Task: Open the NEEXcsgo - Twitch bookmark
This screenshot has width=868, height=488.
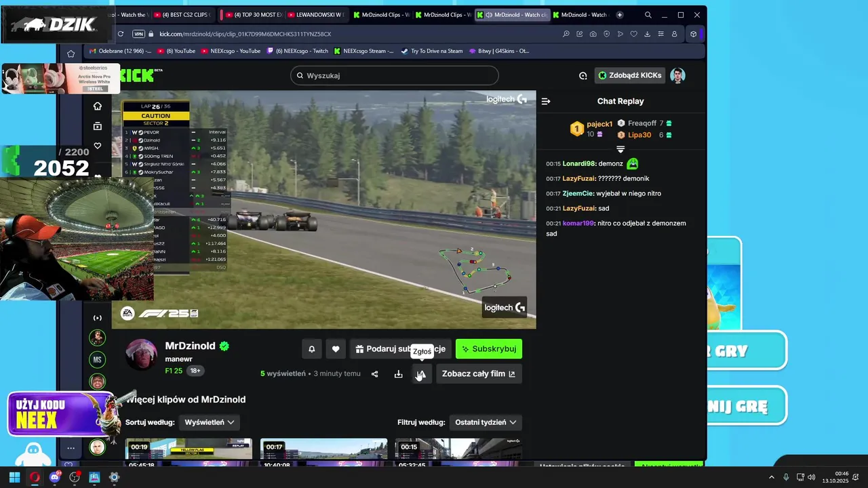Action: click(297, 51)
